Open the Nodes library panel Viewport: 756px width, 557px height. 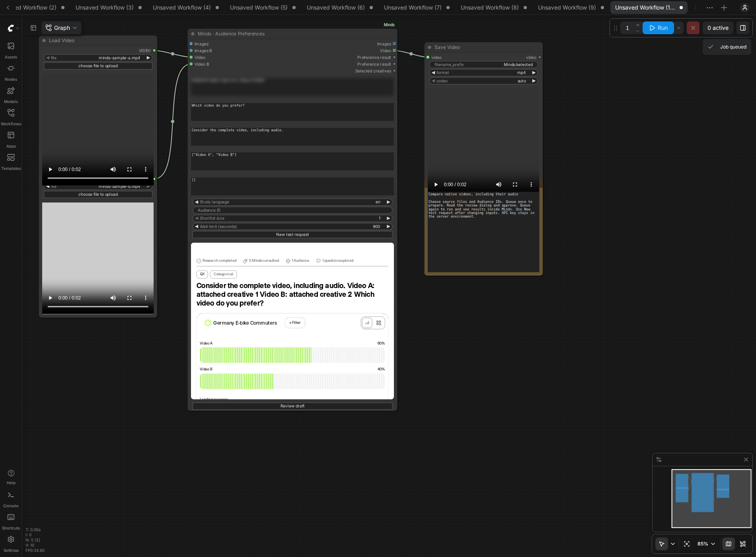(11, 72)
